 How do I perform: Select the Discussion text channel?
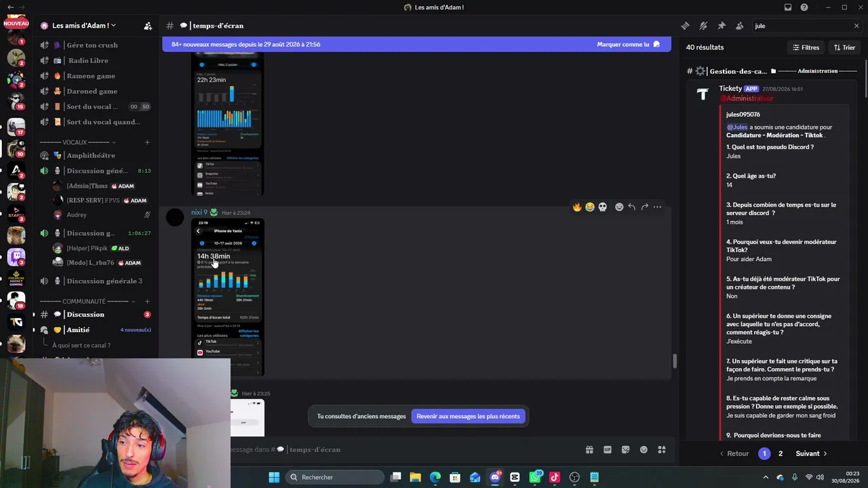point(95,314)
